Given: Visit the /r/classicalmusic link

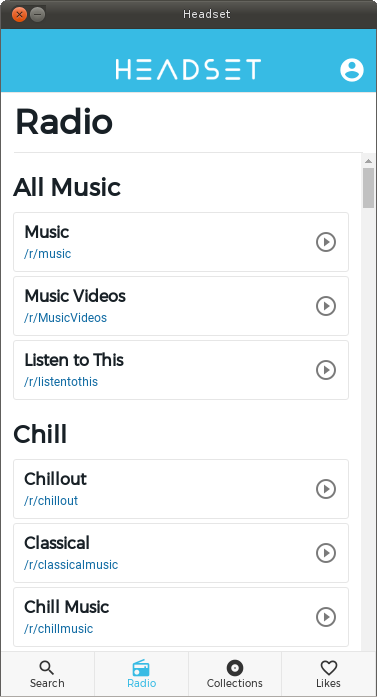Looking at the screenshot, I should (x=71, y=565).
